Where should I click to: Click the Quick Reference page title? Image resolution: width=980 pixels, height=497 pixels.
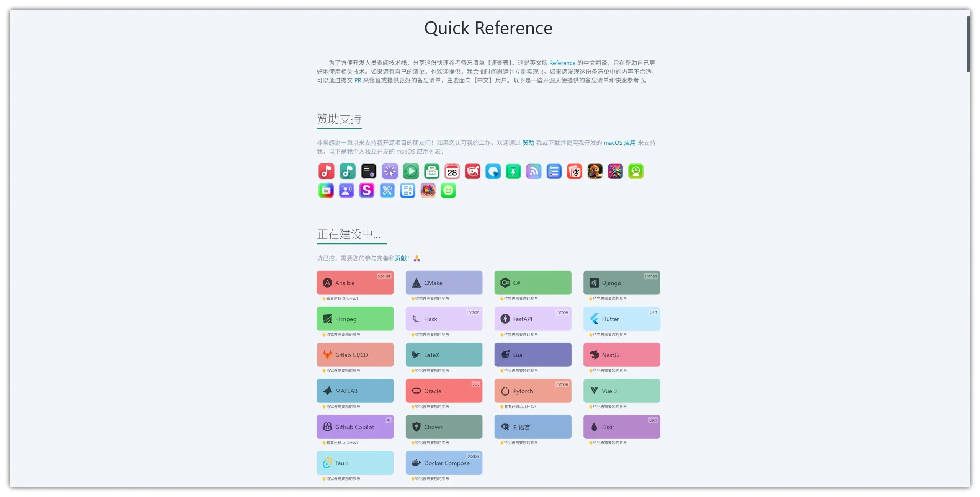(x=488, y=28)
